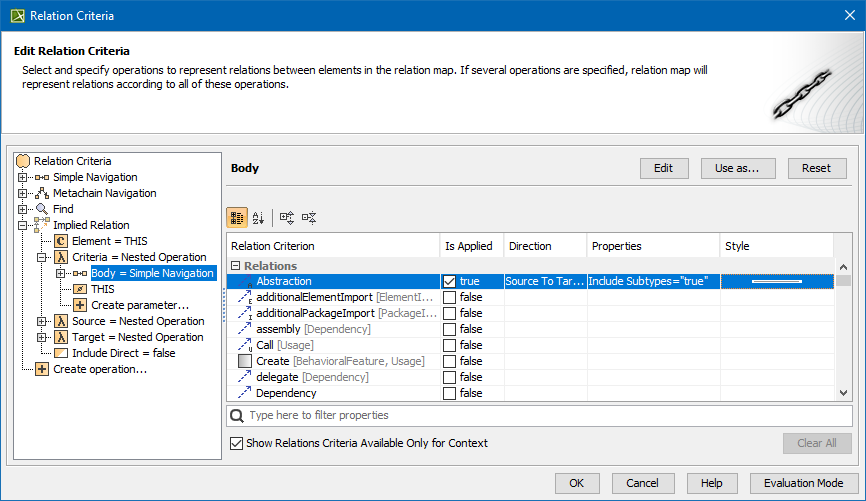This screenshot has width=866, height=501.
Task: Expand the Simple Navigation tree node
Action: pos(23,177)
